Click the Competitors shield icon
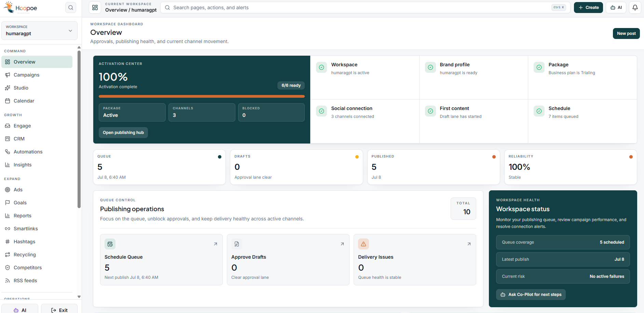 click(x=8, y=268)
